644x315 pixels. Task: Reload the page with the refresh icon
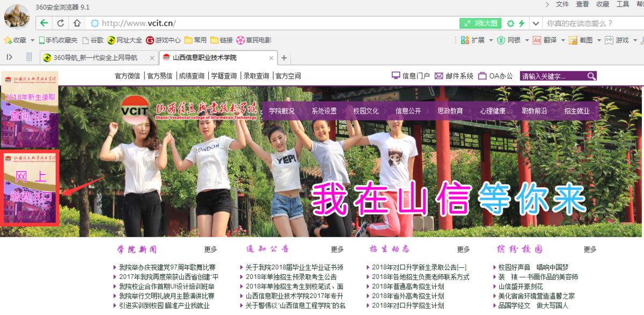pos(61,23)
